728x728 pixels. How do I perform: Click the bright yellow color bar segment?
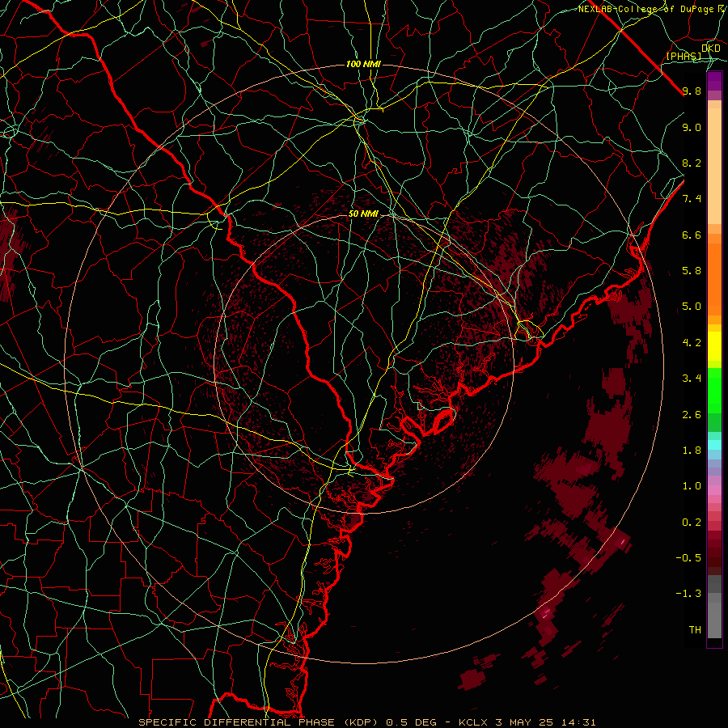pyautogui.click(x=714, y=346)
